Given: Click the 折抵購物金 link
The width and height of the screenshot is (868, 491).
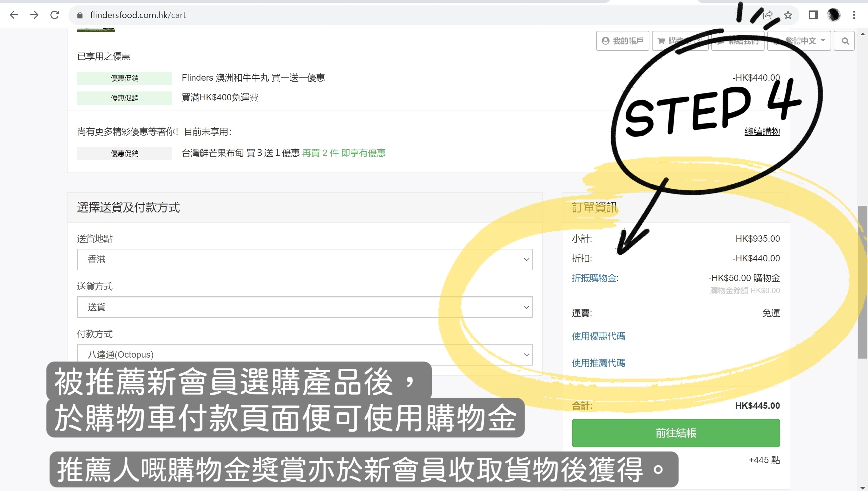Looking at the screenshot, I should point(595,278).
